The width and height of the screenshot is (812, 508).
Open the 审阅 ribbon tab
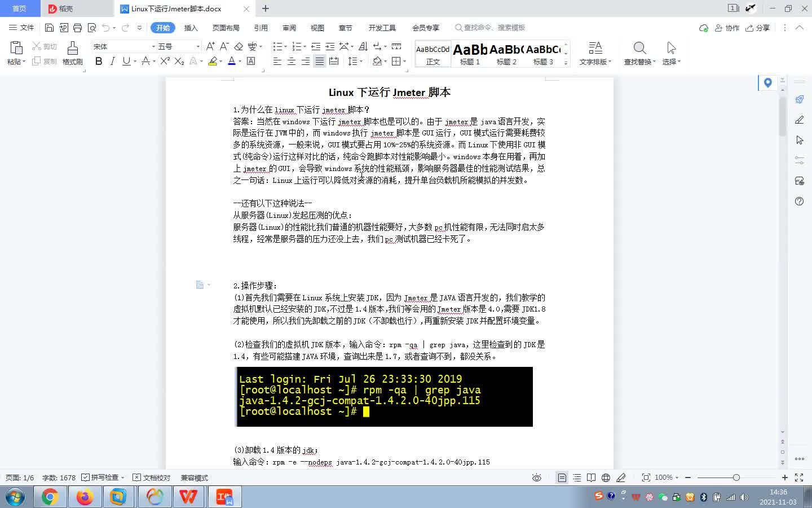click(289, 27)
